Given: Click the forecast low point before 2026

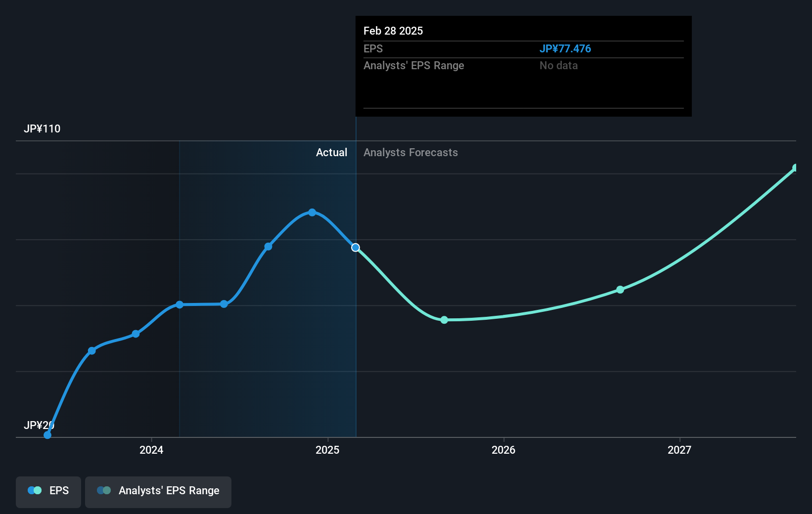Looking at the screenshot, I should tap(444, 320).
